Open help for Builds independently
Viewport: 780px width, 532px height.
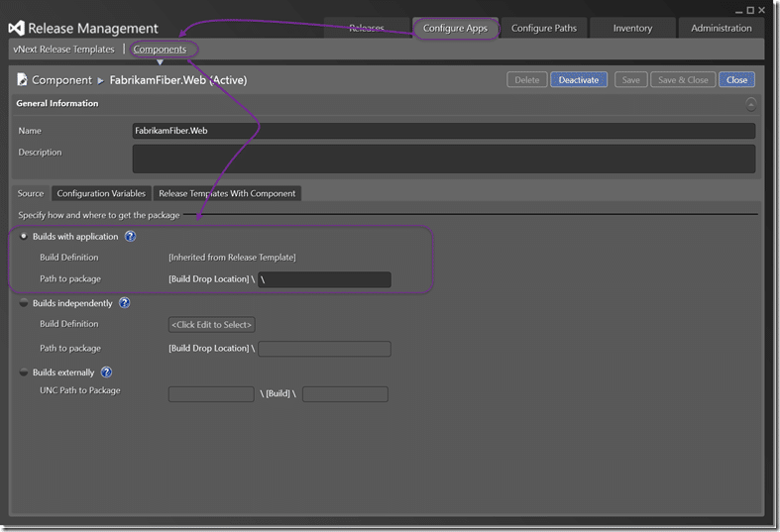click(124, 303)
